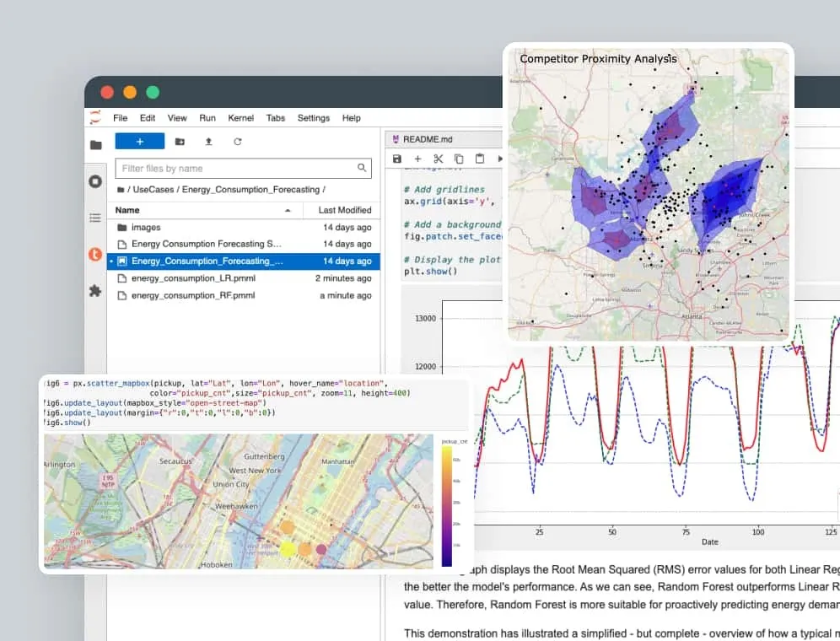Image resolution: width=840 pixels, height=641 pixels.
Task: Click the upload files icon
Action: tap(208, 142)
